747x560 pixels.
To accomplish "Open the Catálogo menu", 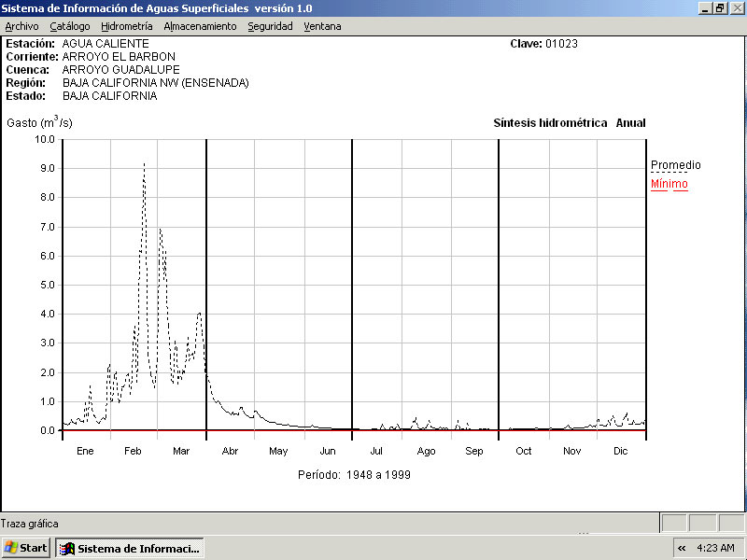I will [70, 26].
